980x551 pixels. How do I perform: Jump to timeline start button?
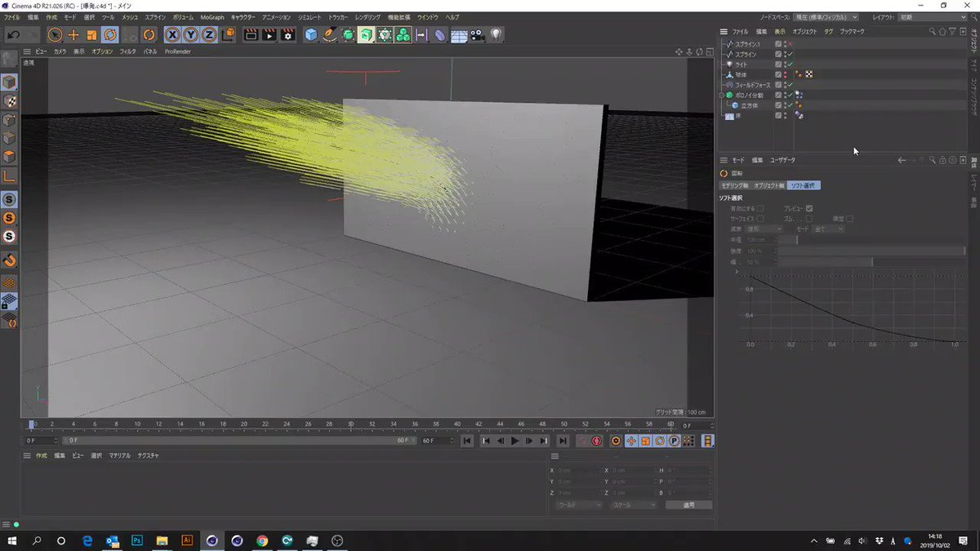point(467,441)
